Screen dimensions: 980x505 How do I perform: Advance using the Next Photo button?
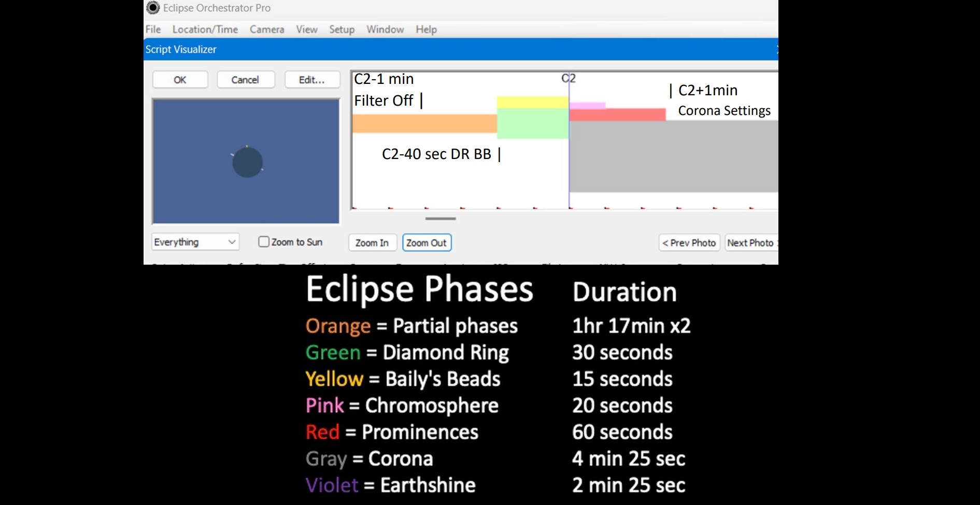[750, 242]
